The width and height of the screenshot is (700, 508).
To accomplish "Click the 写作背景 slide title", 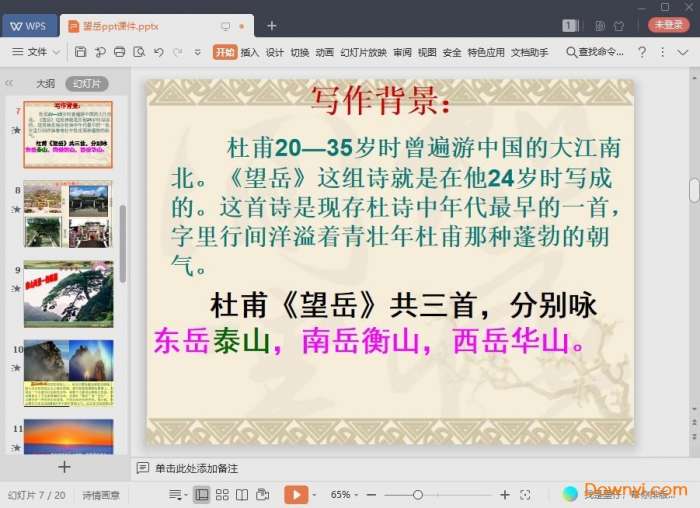I will click(x=380, y=100).
